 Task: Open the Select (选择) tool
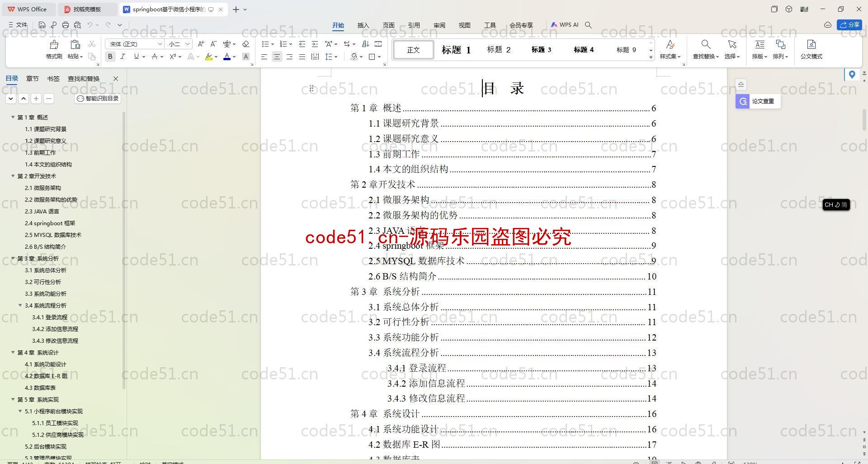[732, 49]
